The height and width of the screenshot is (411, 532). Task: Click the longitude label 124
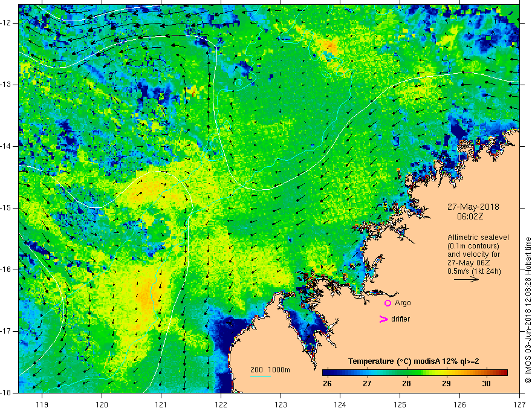(340, 404)
